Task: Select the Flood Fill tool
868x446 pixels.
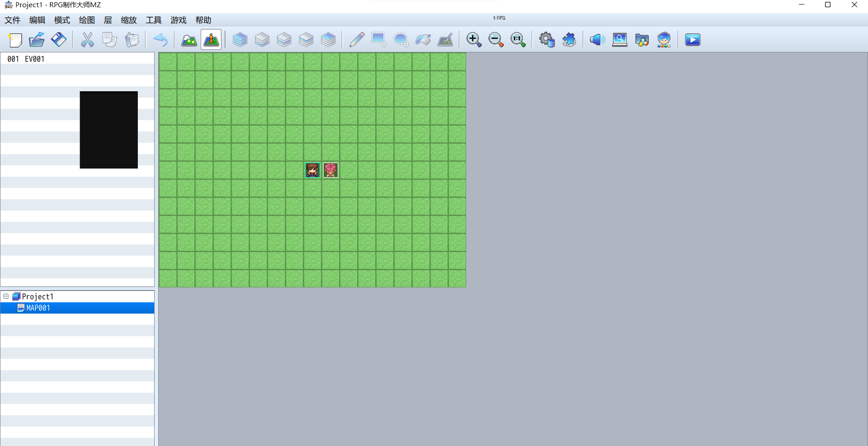Action: pos(423,40)
